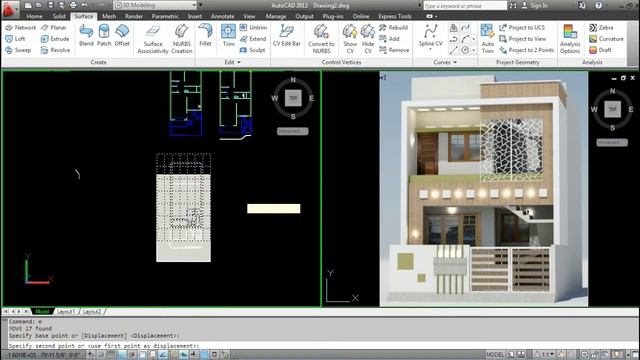Click the Sculpt surface tool
640x360 pixels.
click(x=253, y=50)
